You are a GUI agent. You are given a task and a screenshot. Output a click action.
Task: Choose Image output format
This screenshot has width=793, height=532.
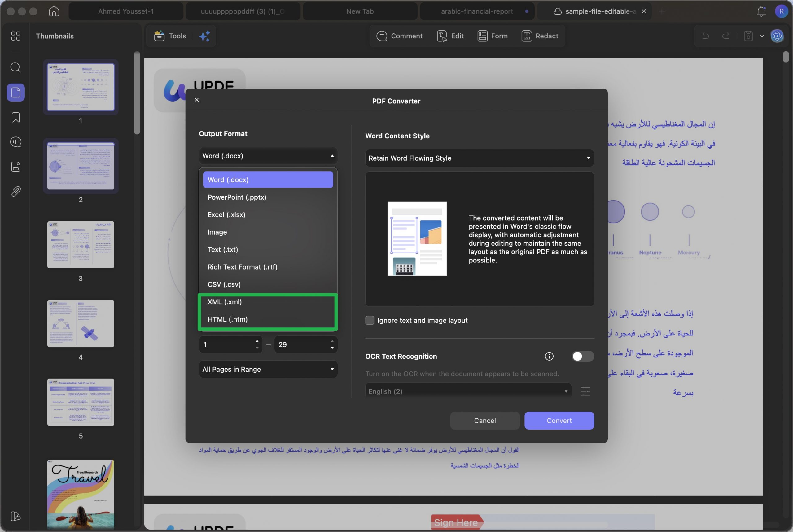268,232
